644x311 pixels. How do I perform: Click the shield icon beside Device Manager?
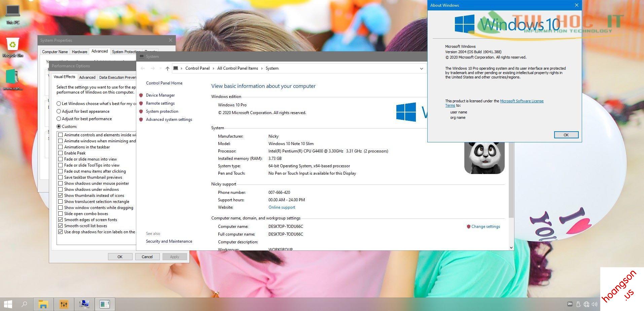pos(141,95)
